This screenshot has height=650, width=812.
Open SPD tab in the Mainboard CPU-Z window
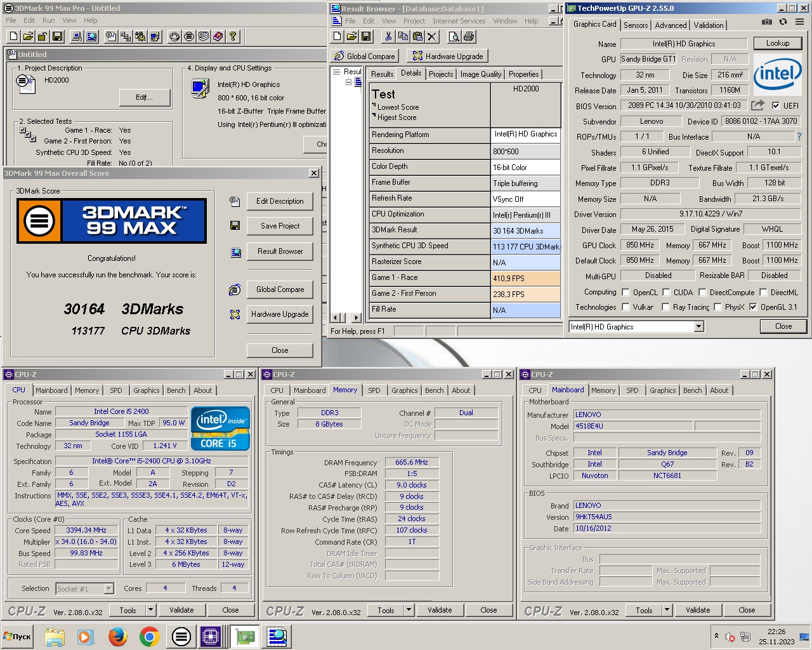[x=632, y=390]
